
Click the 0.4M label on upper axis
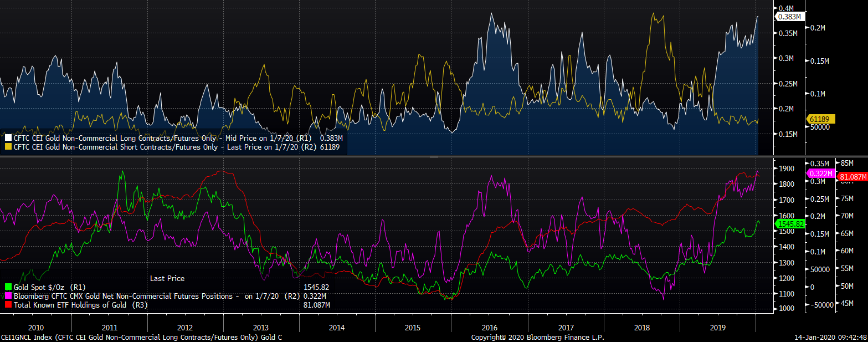tap(787, 8)
